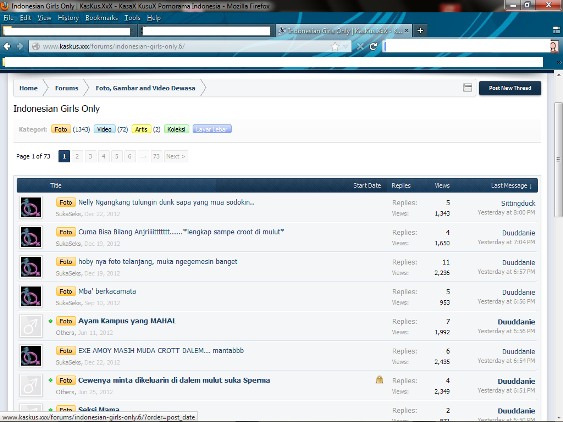The width and height of the screenshot is (563, 422).
Task: Go to page 5 in pagination
Action: [116, 156]
